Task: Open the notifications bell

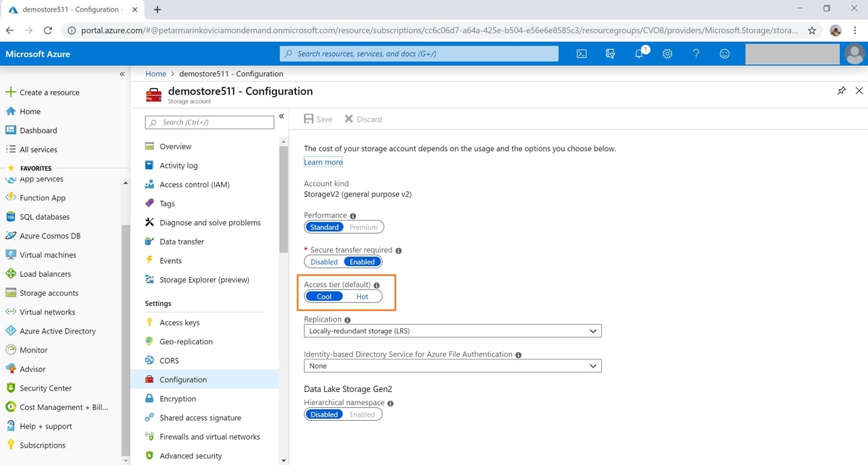Action: (x=639, y=54)
